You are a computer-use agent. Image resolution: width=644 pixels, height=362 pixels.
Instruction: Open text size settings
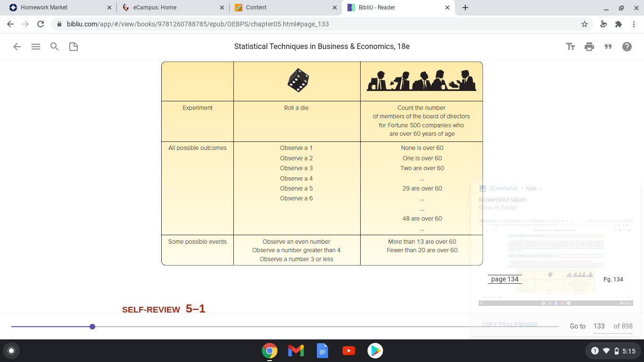pos(570,47)
